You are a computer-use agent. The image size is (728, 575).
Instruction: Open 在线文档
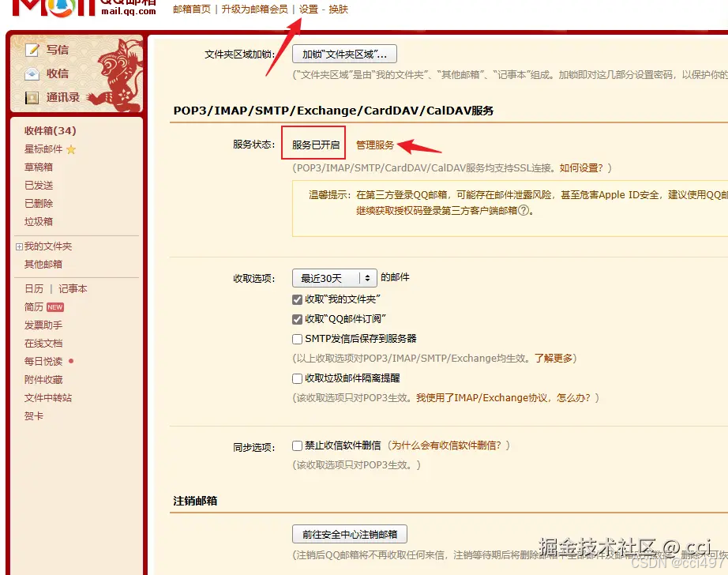43,344
